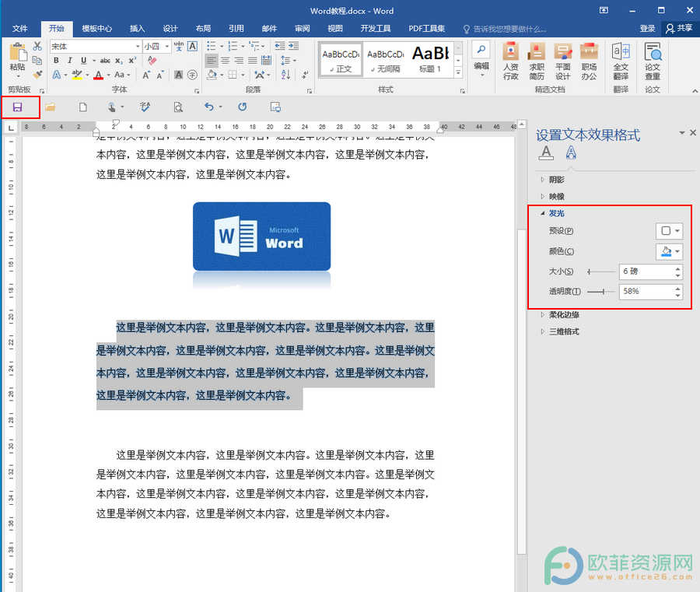Image resolution: width=700 pixels, height=592 pixels.
Task: Apply character border icon
Action: click(x=192, y=46)
